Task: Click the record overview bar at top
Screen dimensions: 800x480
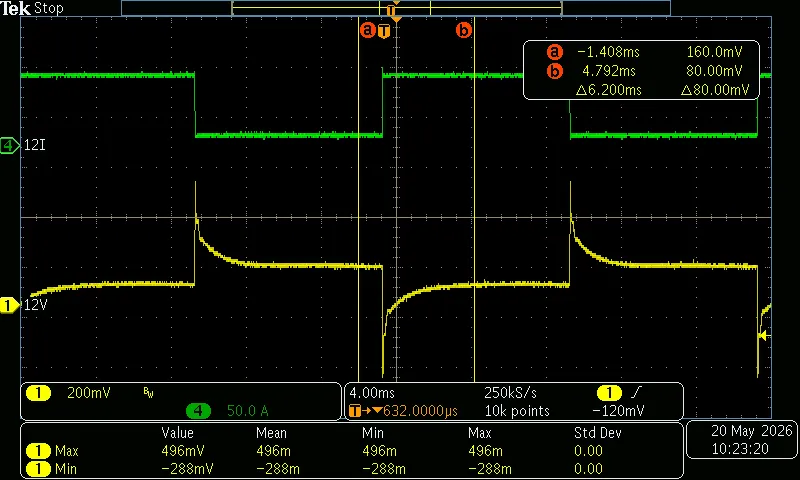Action: (x=396, y=8)
